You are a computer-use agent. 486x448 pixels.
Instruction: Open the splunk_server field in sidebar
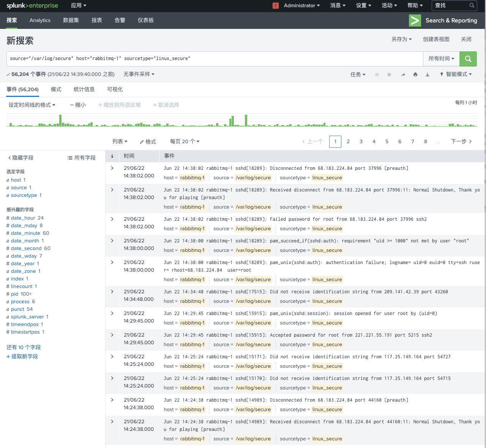27,317
